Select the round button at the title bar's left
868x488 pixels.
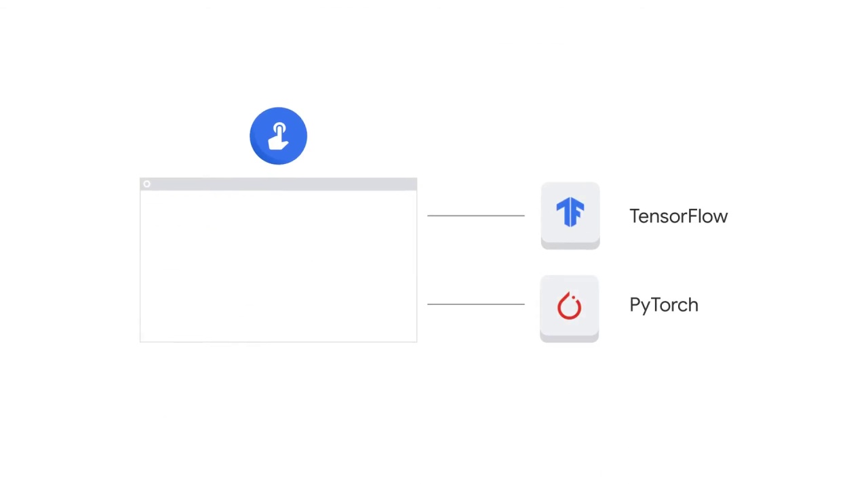[146, 184]
